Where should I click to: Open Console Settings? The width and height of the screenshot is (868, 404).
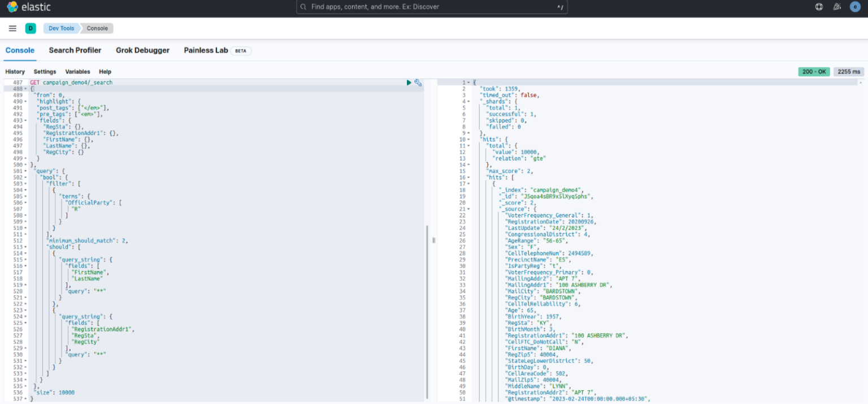pos(45,72)
